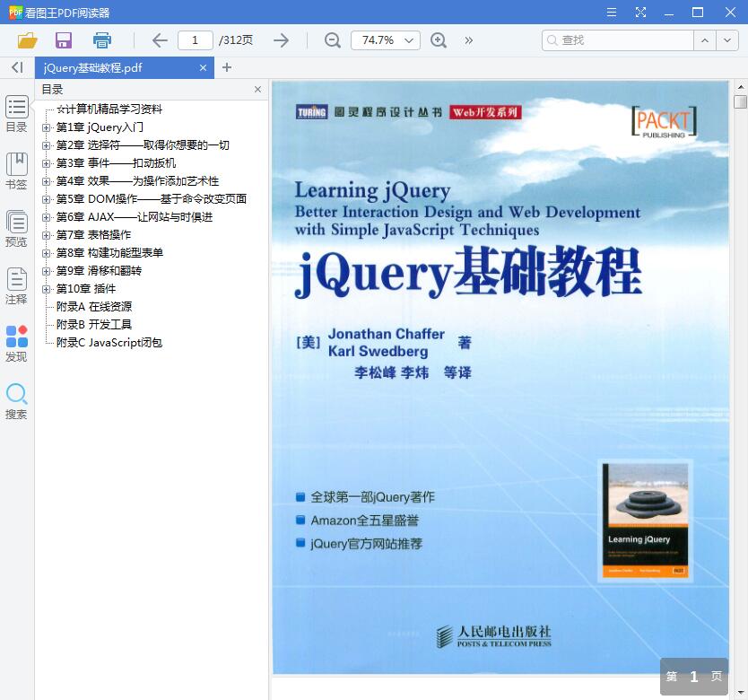
Task: Expand 第1章 jQuery入门 in outline
Action: 47,127
